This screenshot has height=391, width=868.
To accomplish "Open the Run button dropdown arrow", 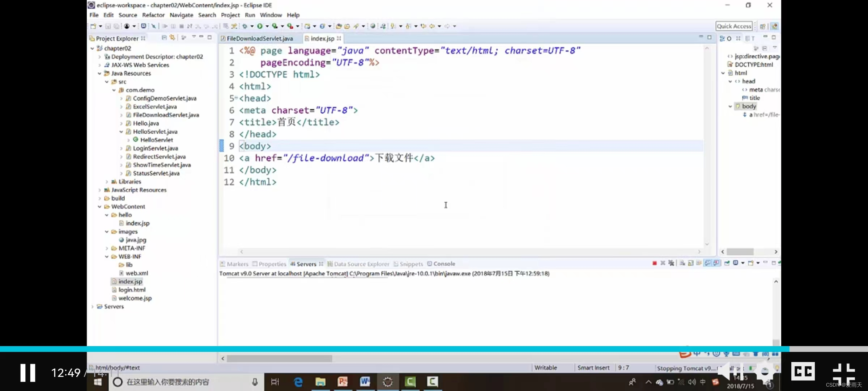I will [x=267, y=26].
